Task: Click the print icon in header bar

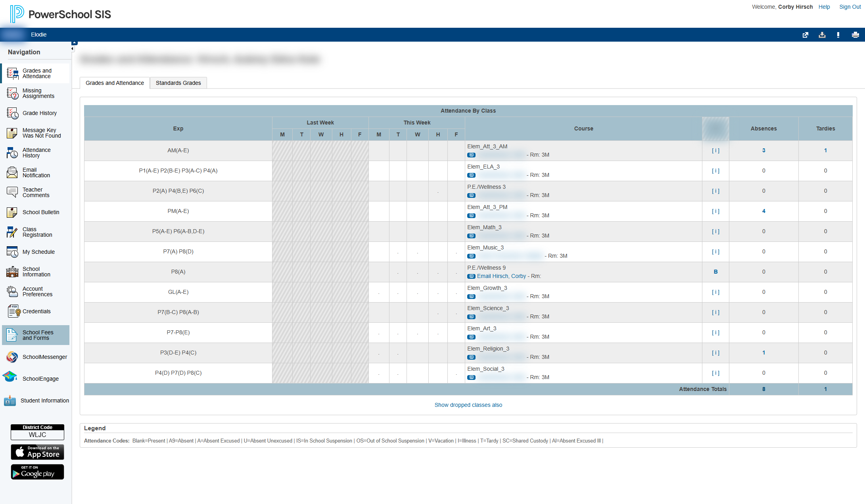Action: coord(855,35)
